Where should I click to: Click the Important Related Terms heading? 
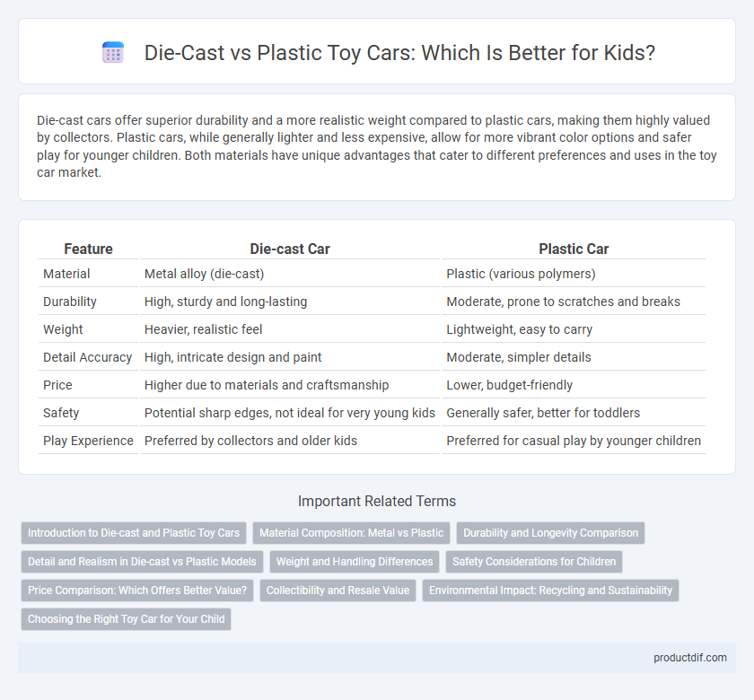pos(376,501)
